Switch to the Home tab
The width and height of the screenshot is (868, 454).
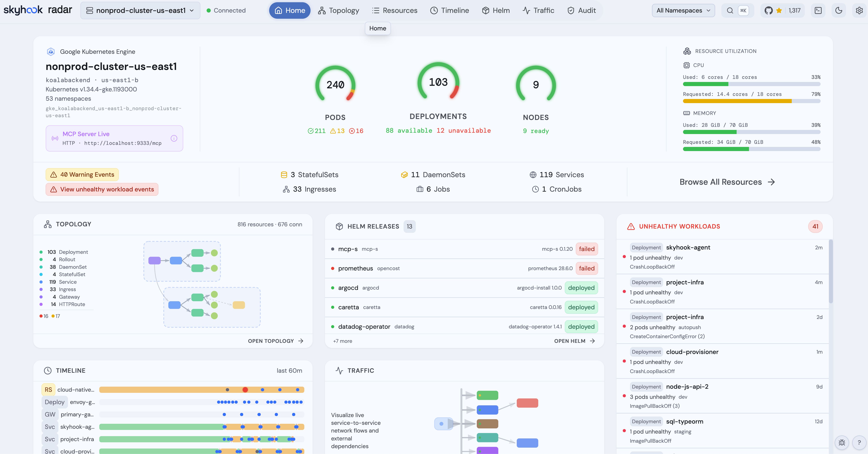(x=290, y=10)
